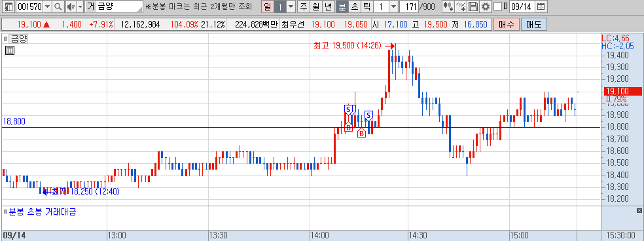Toggle the small square beside 금양 legend

tap(6, 39)
